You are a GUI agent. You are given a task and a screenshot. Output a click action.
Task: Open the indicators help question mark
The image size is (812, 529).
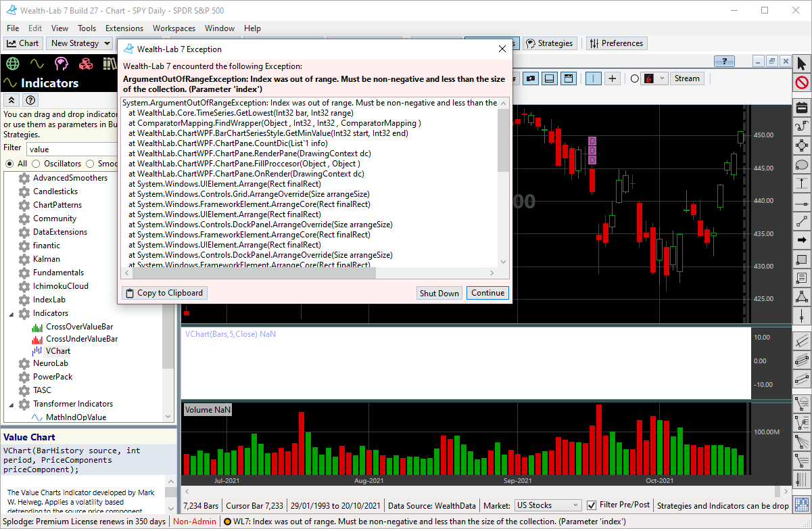click(x=30, y=100)
